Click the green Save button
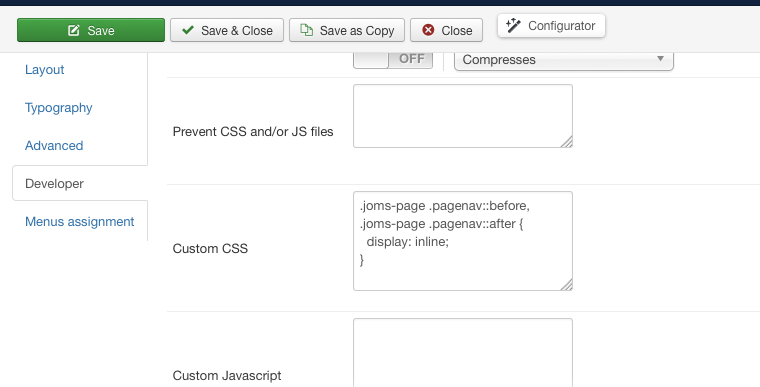Image resolution: width=760 pixels, height=387 pixels. 91,30
